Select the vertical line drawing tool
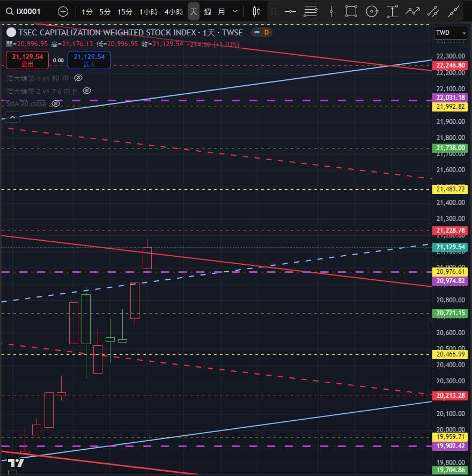Viewport: 472px width, 476px height. pos(331,12)
